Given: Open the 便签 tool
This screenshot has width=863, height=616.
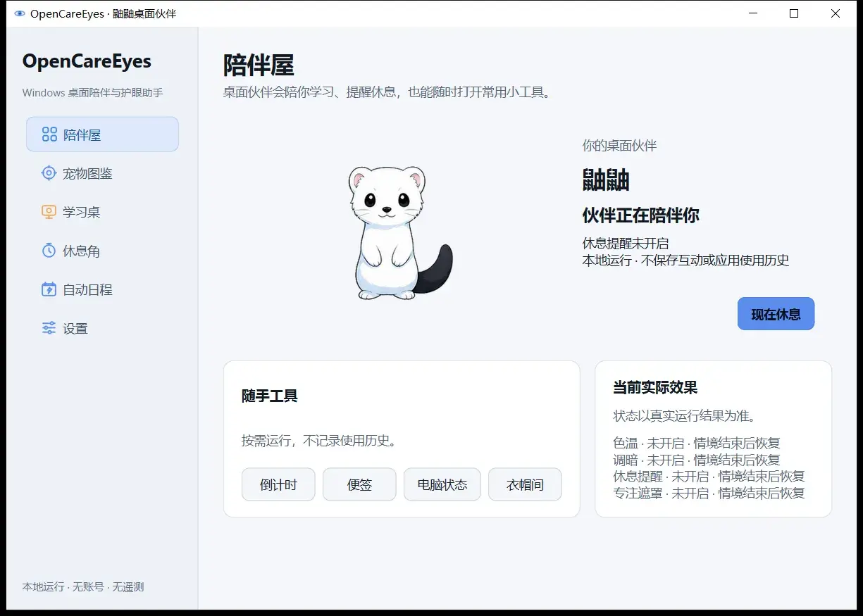Looking at the screenshot, I should [359, 484].
